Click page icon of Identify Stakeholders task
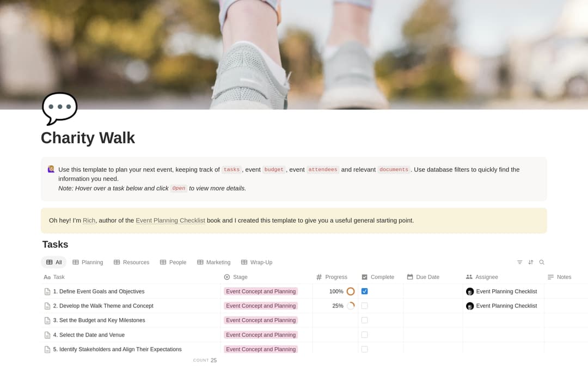This screenshot has height=367, width=588. coord(47,350)
